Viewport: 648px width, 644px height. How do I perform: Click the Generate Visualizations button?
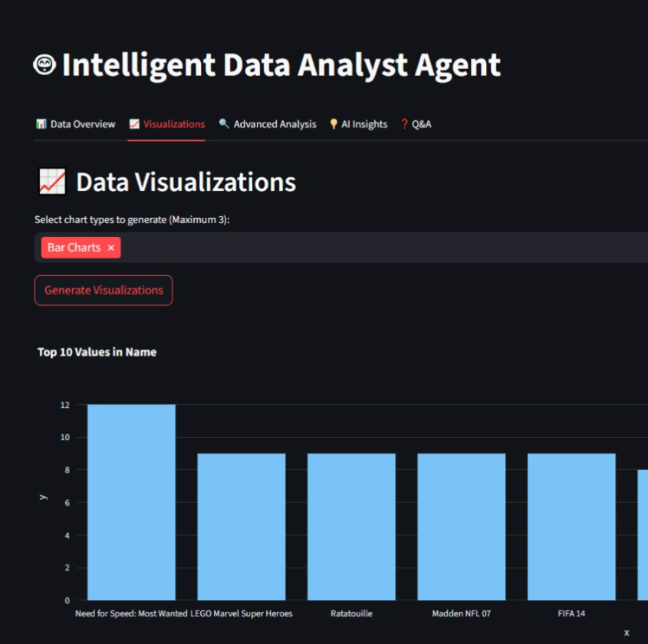click(x=104, y=291)
